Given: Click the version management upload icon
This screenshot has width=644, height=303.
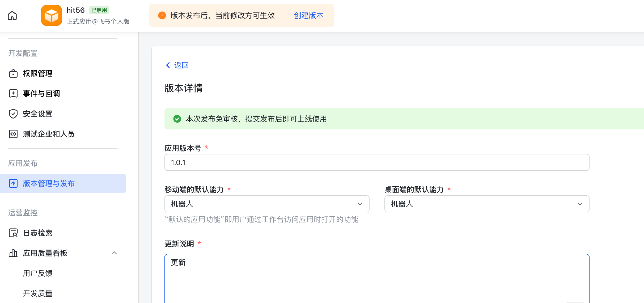Looking at the screenshot, I should (x=13, y=183).
